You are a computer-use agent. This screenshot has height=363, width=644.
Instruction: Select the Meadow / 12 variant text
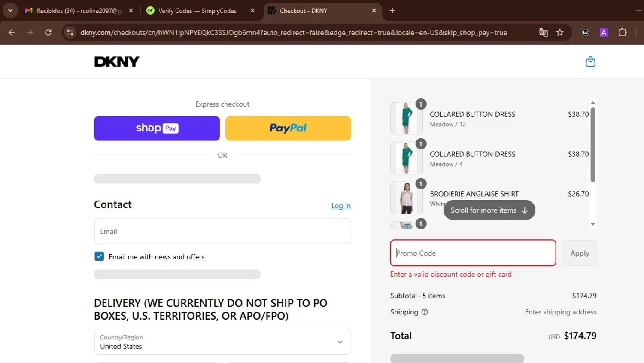[x=448, y=124]
